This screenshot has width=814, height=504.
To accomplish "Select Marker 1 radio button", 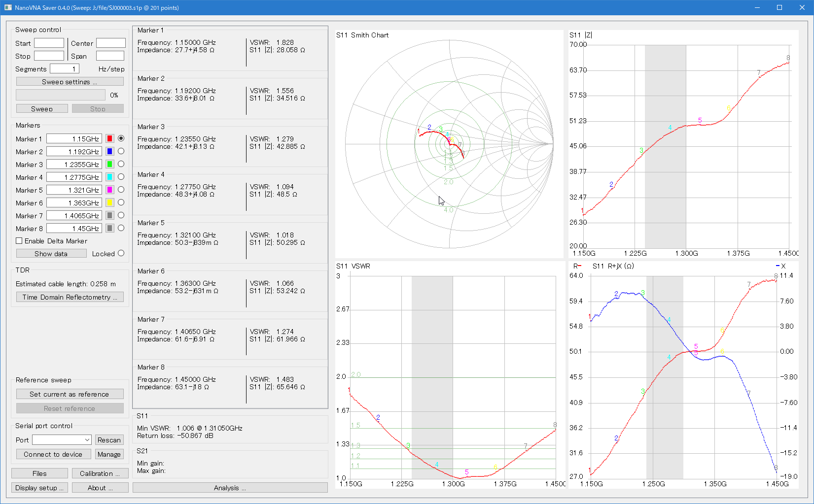I will click(121, 138).
